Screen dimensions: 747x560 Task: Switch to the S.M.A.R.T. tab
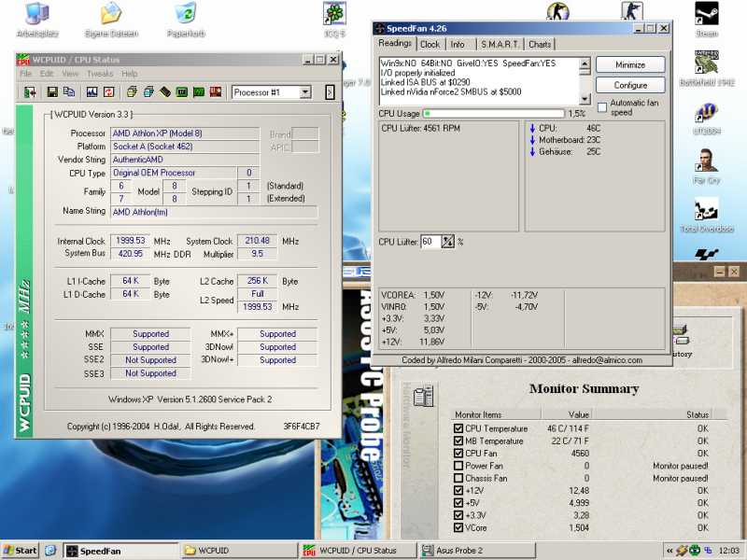pos(500,44)
